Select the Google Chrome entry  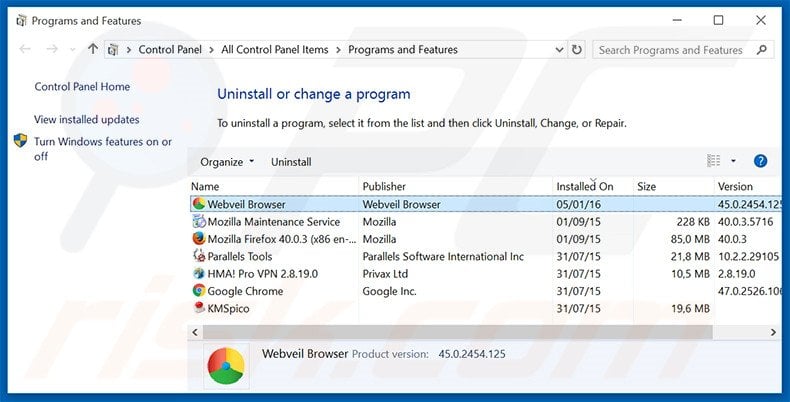(x=245, y=291)
